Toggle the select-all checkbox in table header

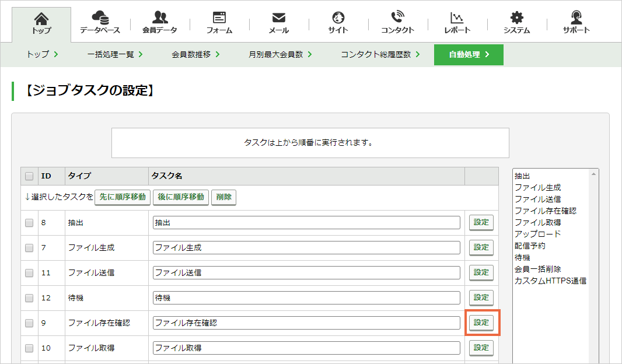tap(29, 176)
